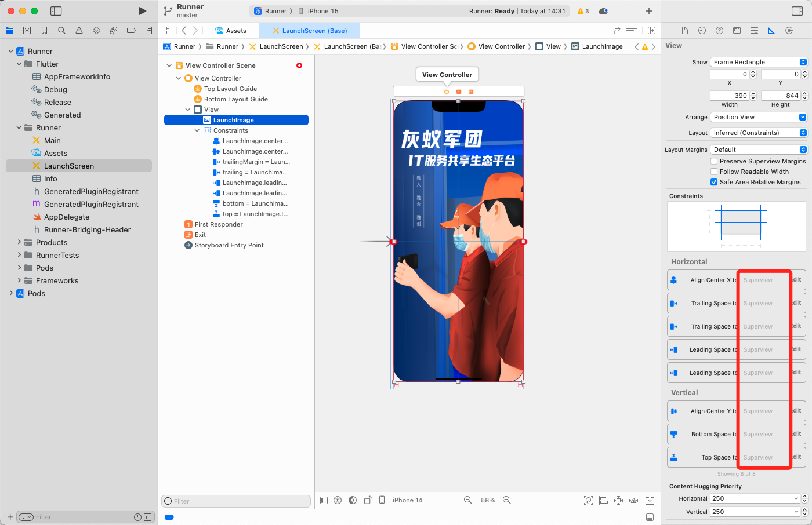Click the Add library plus button
Image resolution: width=812 pixels, height=525 pixels.
point(648,11)
